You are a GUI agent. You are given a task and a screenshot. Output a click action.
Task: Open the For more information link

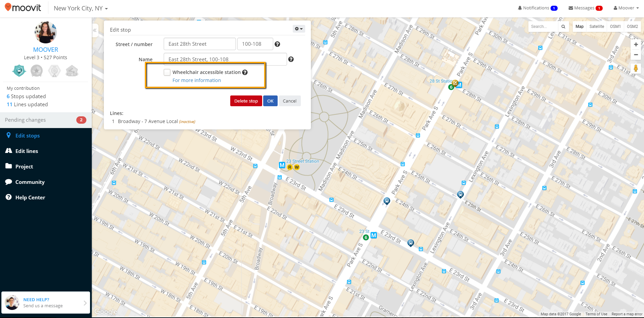click(197, 80)
